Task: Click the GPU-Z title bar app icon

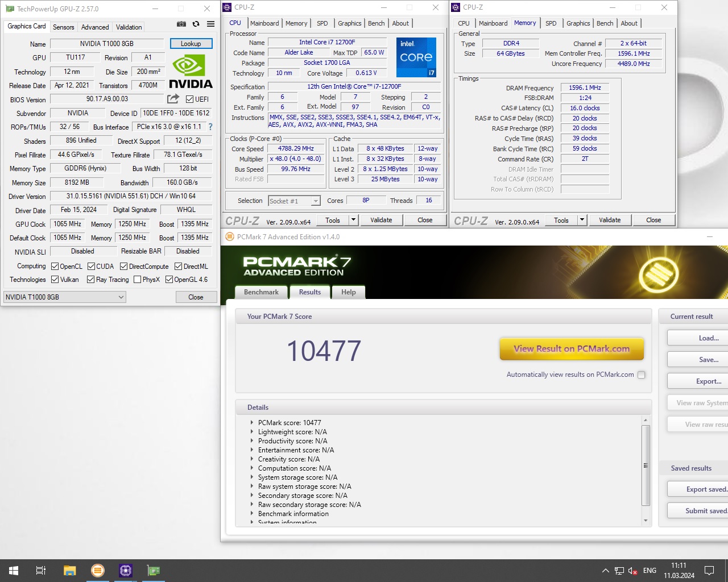Action: [x=10, y=9]
